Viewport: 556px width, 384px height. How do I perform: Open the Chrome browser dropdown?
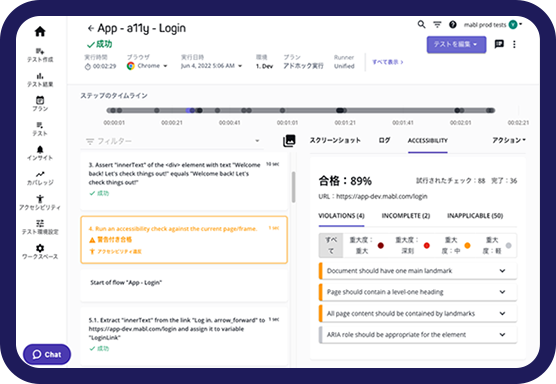click(148, 66)
